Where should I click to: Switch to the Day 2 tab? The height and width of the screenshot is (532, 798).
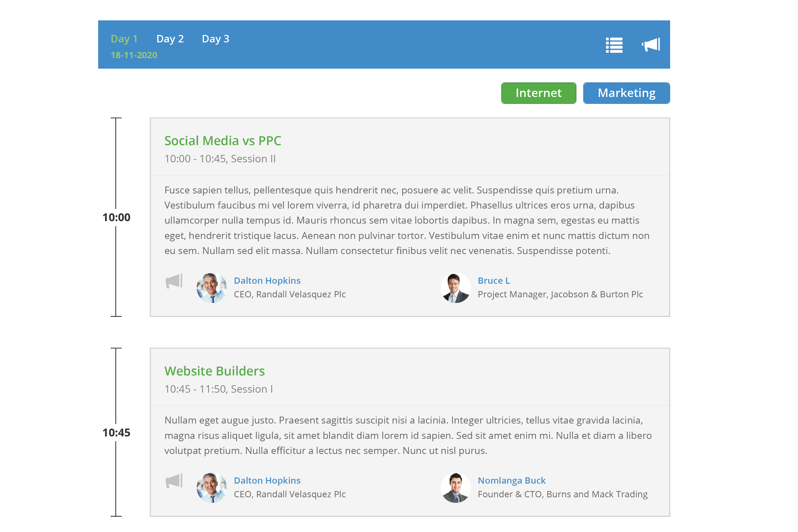click(170, 39)
